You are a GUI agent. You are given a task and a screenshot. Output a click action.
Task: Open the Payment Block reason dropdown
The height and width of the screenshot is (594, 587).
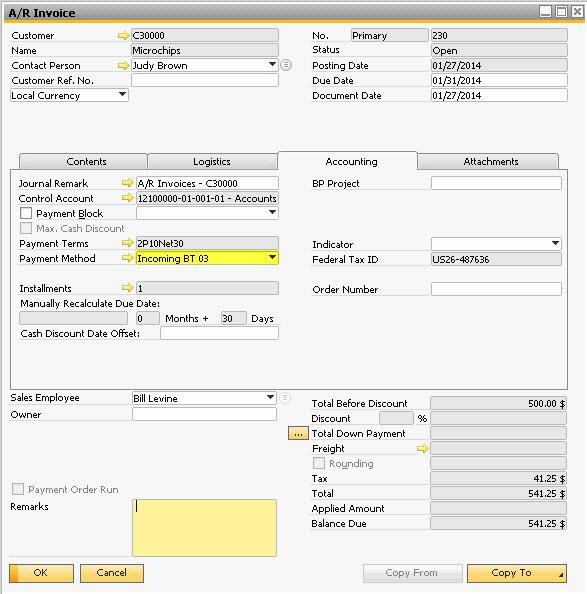272,213
